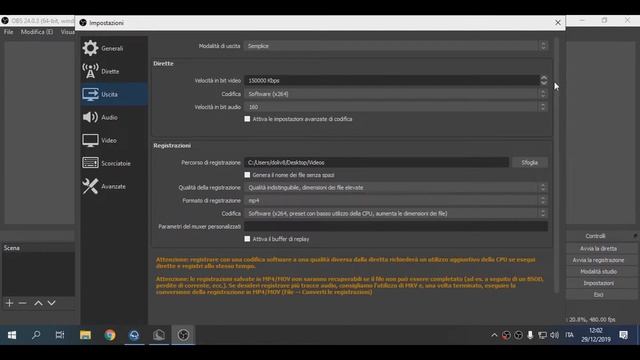The image size is (640, 360).
Task: Open the Audio settings section
Action: coord(114,117)
